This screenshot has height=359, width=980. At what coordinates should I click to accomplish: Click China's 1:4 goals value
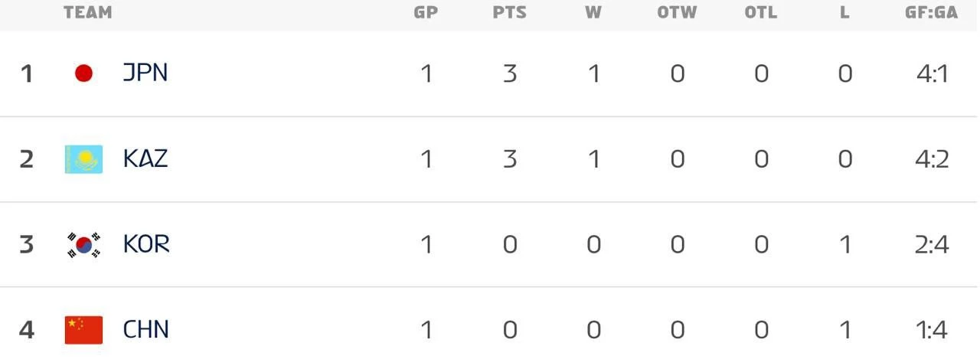[x=932, y=330]
